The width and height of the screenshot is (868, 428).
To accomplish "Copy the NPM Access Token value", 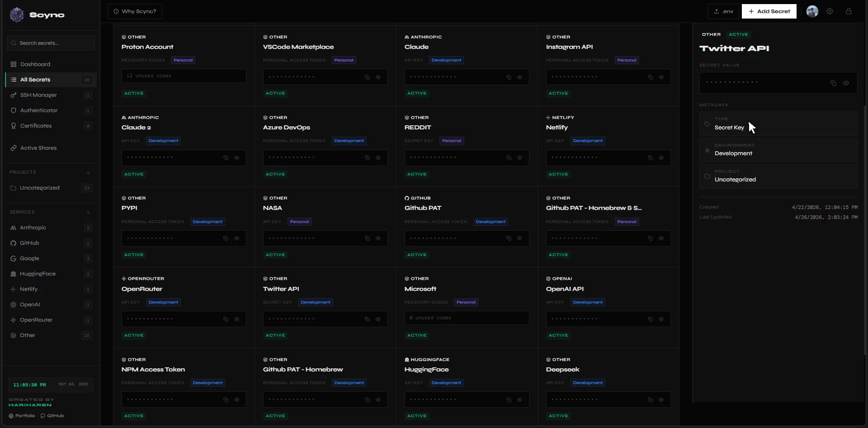I will (x=226, y=400).
